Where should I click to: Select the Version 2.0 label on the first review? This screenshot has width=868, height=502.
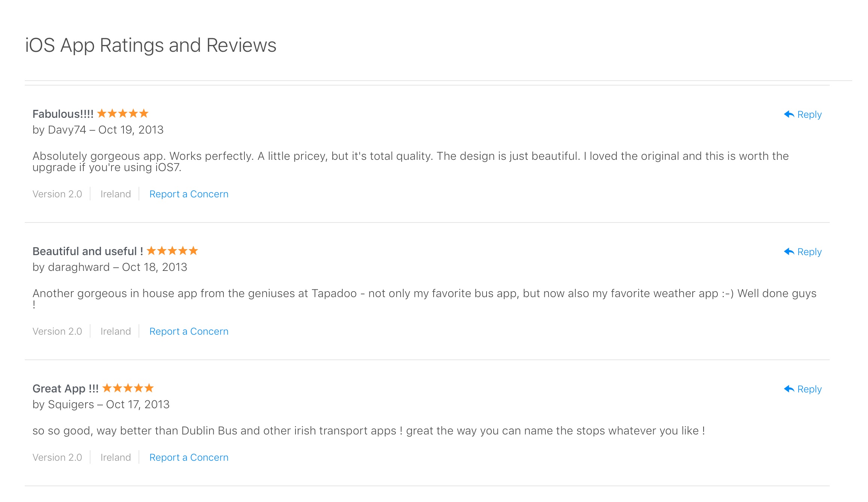point(57,194)
